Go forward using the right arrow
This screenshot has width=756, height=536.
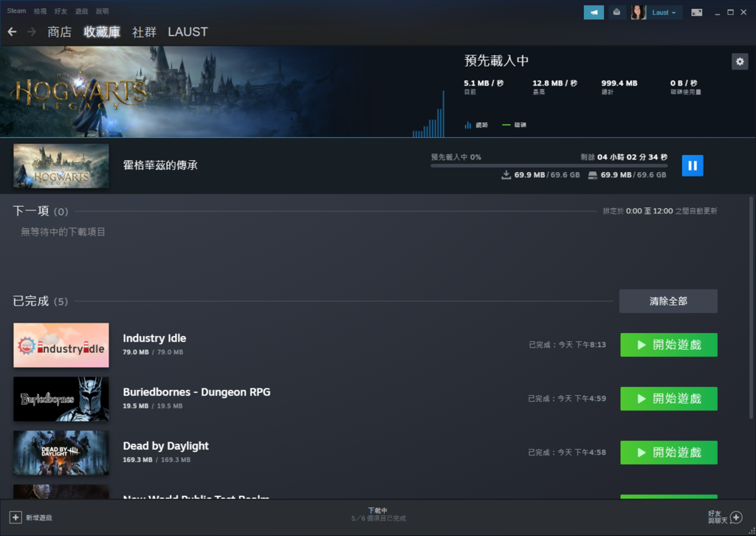pos(32,32)
